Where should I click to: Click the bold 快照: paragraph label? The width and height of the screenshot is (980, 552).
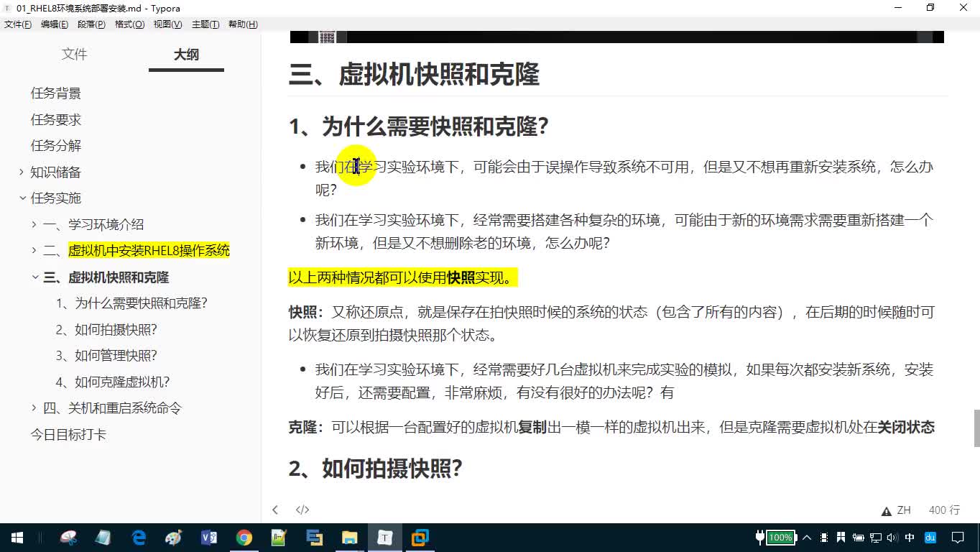tap(306, 312)
